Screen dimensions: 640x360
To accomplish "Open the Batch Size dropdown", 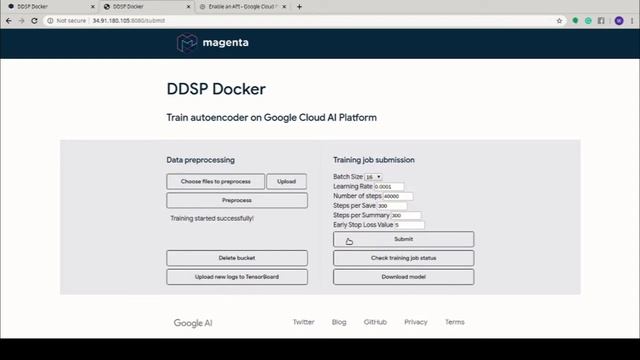I will click(x=373, y=177).
